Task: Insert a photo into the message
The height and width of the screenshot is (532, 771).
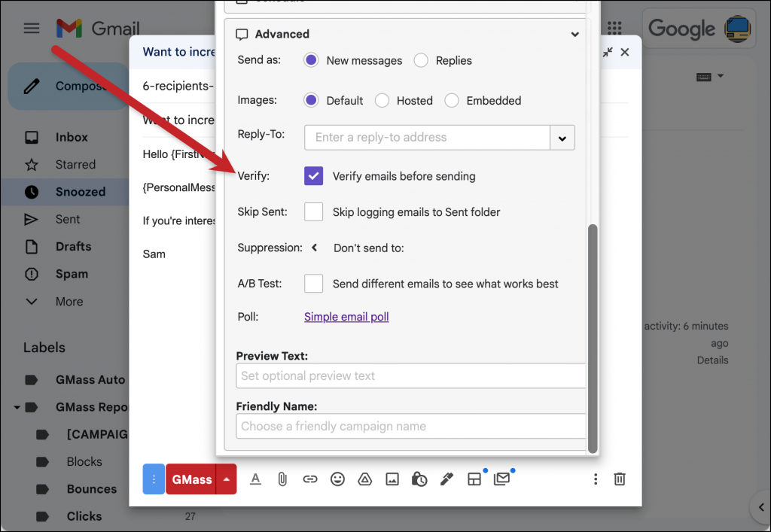Action: [392, 479]
